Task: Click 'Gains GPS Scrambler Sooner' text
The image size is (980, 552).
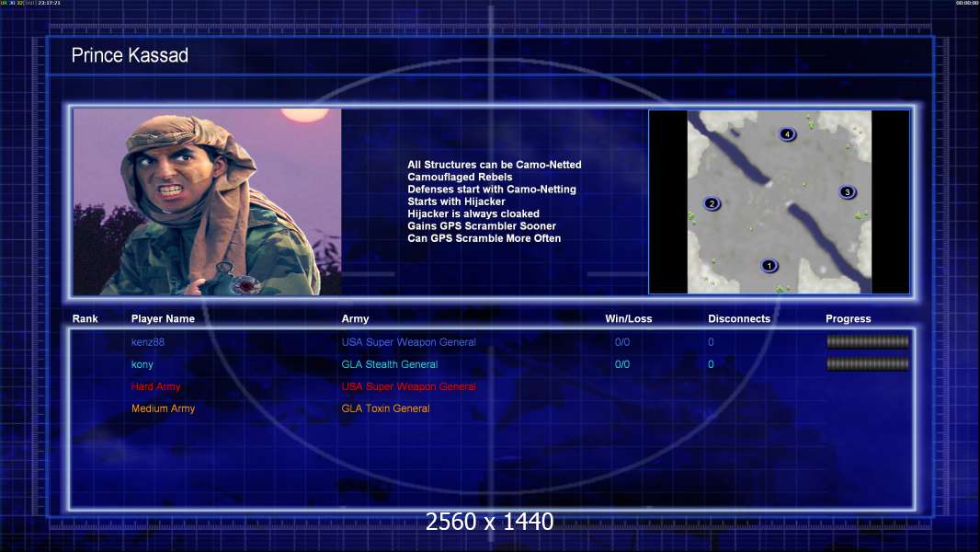Action: tap(482, 225)
